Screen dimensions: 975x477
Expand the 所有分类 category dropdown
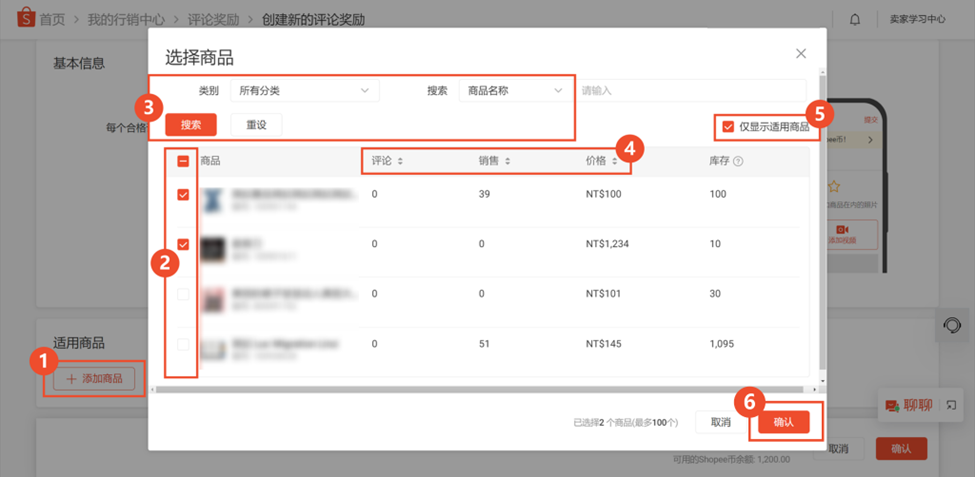click(304, 91)
